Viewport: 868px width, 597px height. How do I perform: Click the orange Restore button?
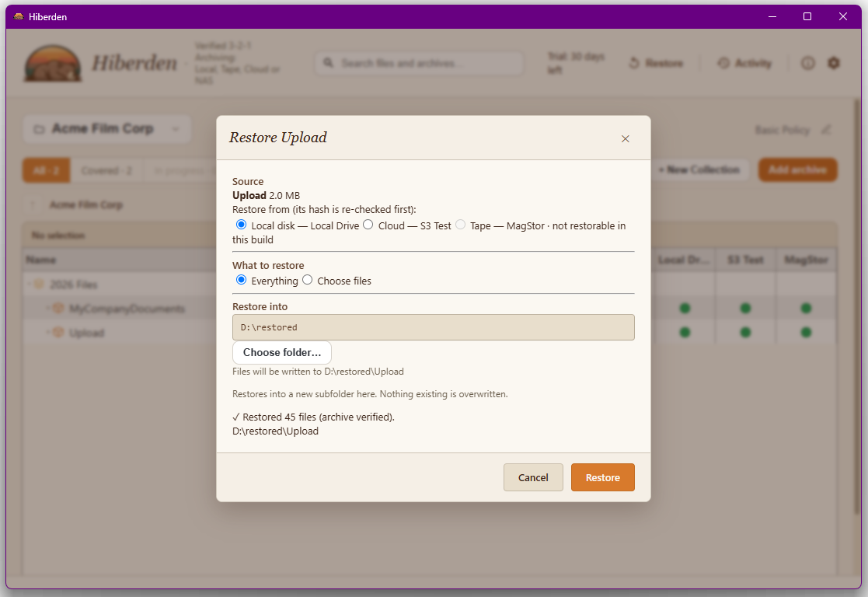[x=603, y=477]
